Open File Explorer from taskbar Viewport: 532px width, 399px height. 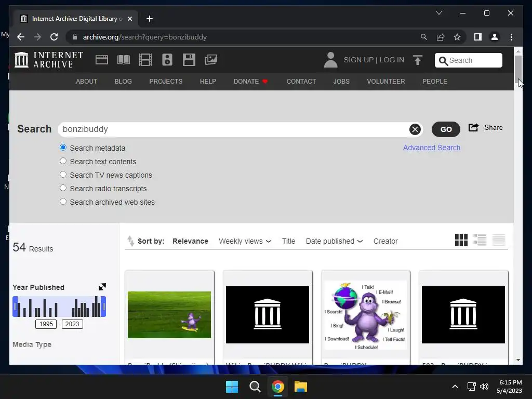point(301,387)
